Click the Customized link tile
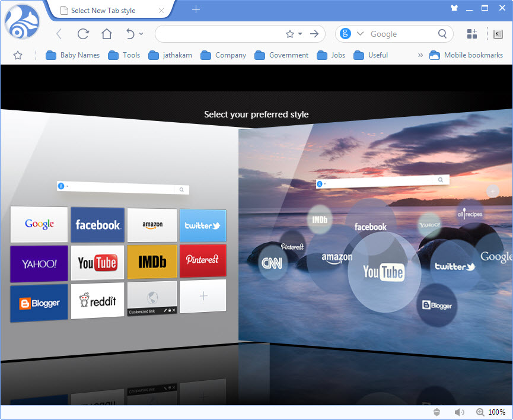Viewport: 513px width, 420px height. coord(152,298)
